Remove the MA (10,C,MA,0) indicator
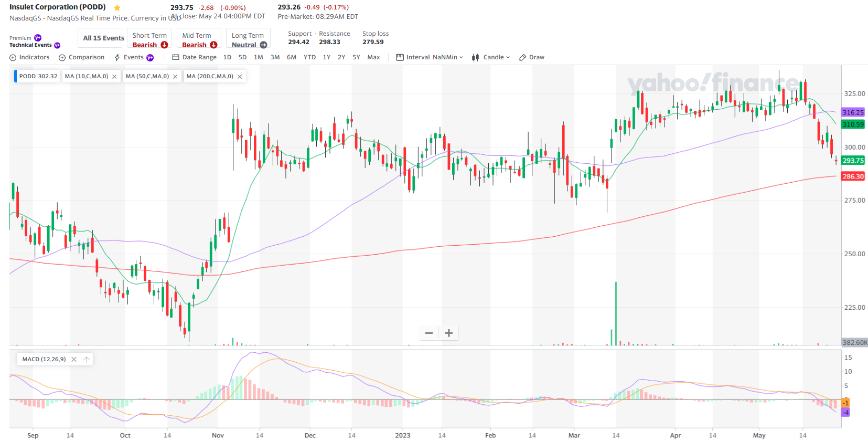This screenshot has height=441, width=868. click(x=114, y=77)
